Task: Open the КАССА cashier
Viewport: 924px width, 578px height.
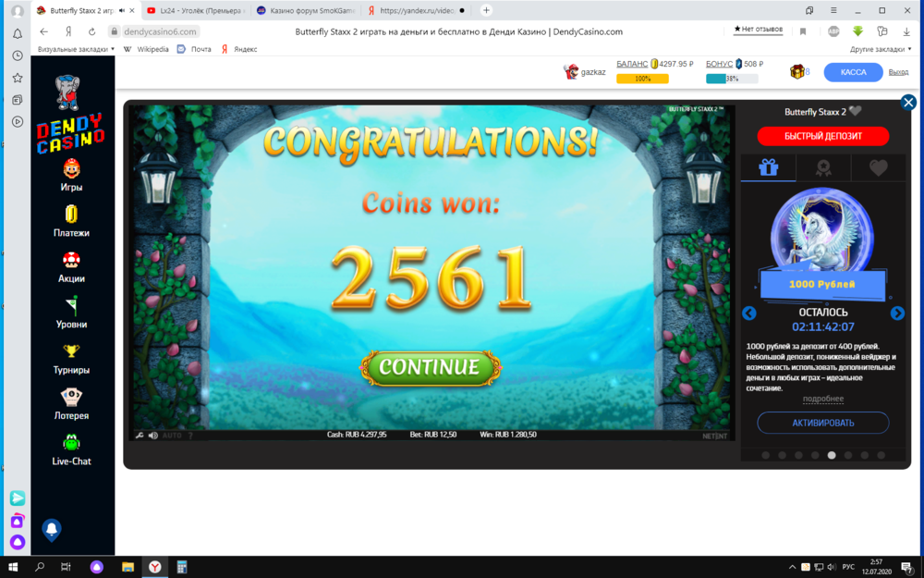Action: tap(853, 72)
